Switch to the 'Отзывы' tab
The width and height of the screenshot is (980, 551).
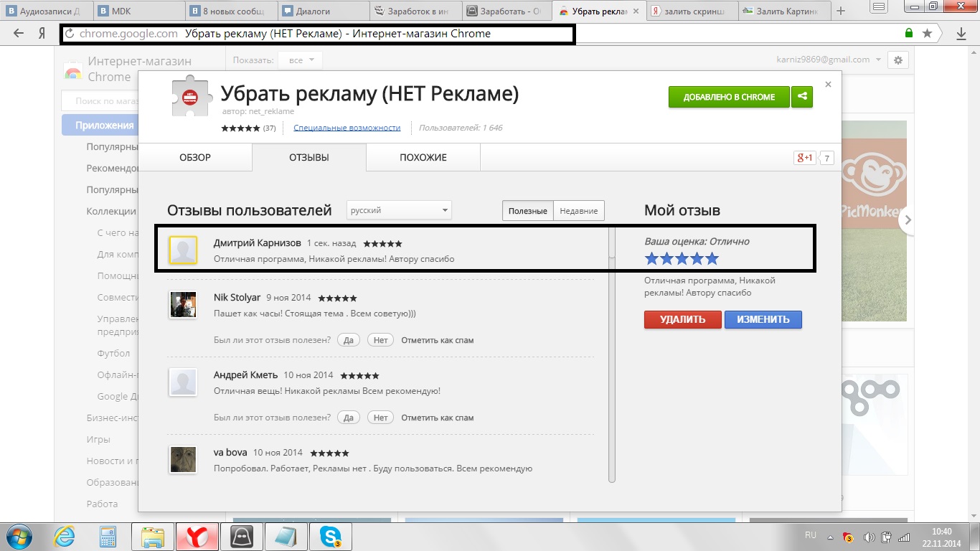309,157
